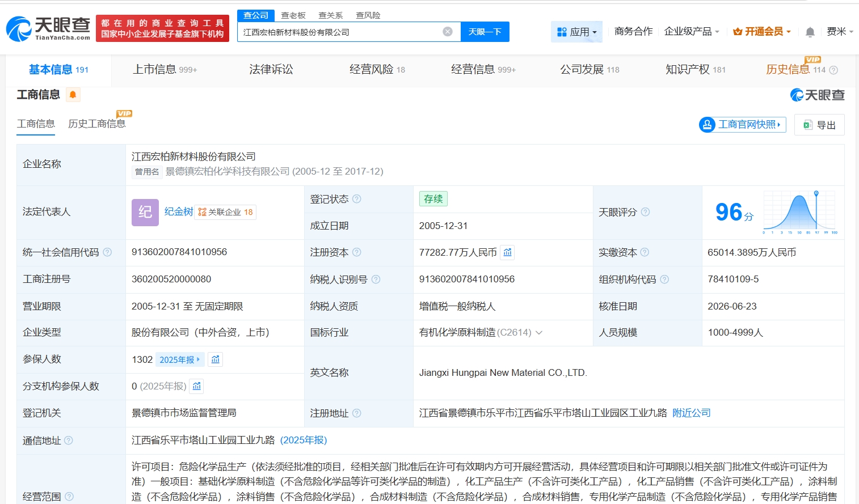859x504 pixels.
Task: Open the 2025年报 insured-count selector
Action: (180, 359)
